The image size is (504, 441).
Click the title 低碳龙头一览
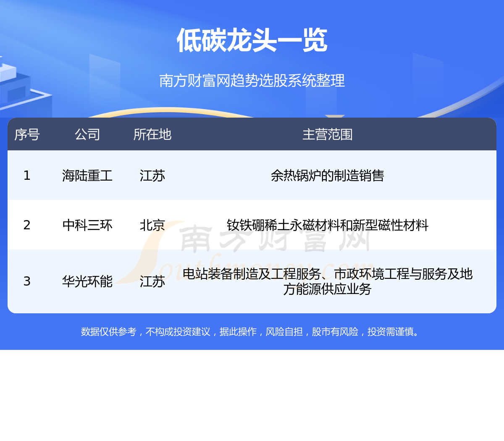coord(252,40)
